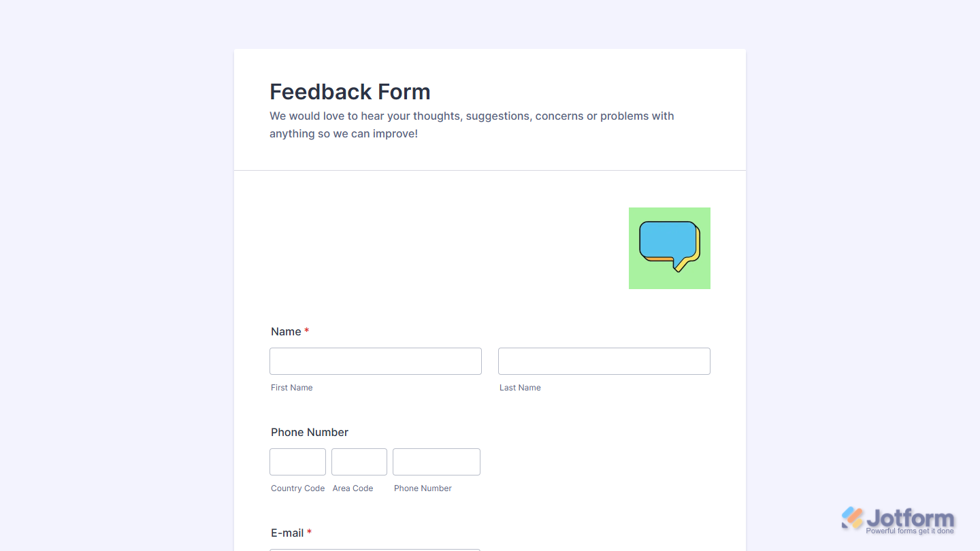Click the Phone Number field label
Viewport: 980px width, 551px height.
pos(310,432)
